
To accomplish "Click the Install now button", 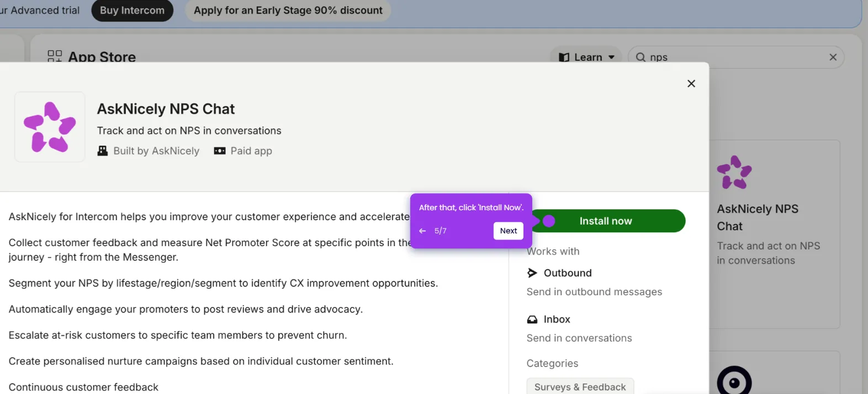I will pos(608,221).
